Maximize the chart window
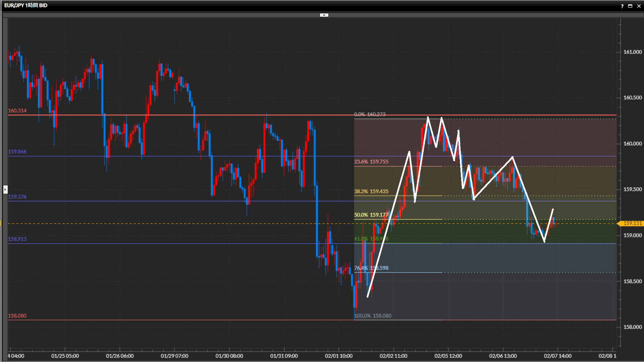 pyautogui.click(x=630, y=6)
